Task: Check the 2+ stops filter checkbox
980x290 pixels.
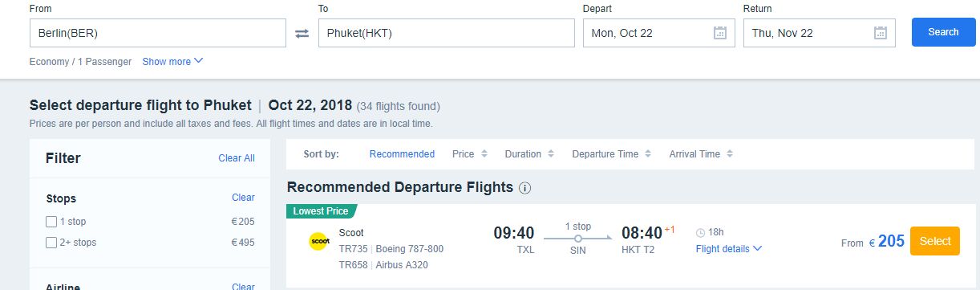Action: (x=51, y=243)
